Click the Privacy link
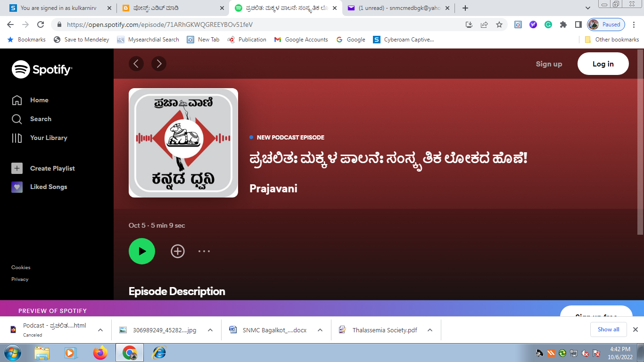This screenshot has width=644, height=362. 20,279
